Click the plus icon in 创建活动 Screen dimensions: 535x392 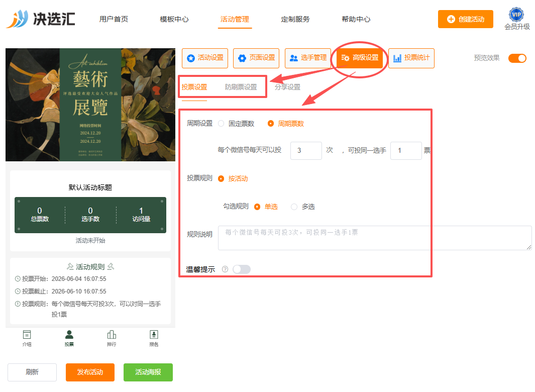click(451, 19)
